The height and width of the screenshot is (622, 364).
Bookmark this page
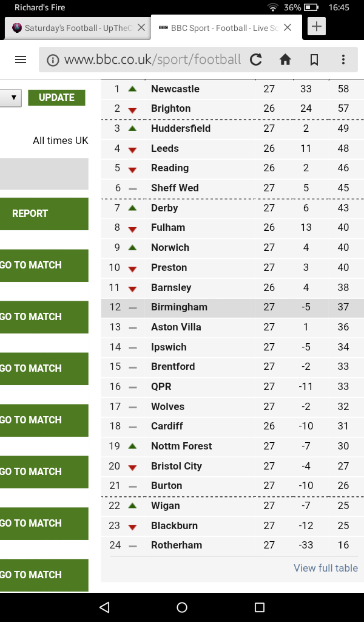click(314, 60)
